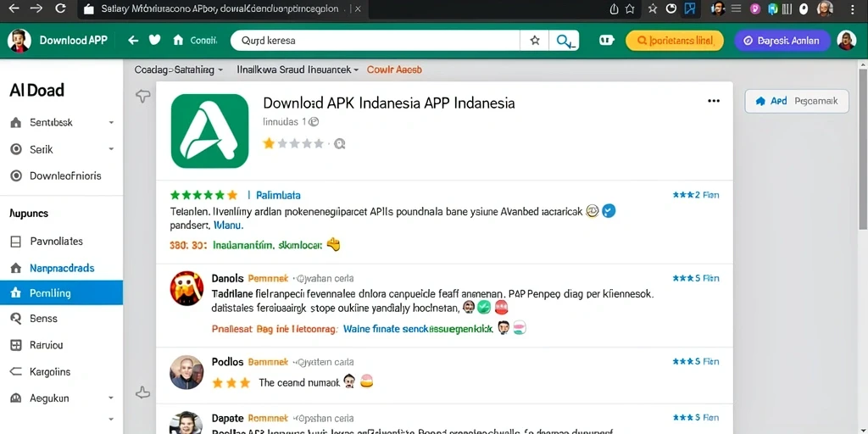Expand the Coadag Satahiing dropdown
This screenshot has width=868, height=434.
[x=179, y=70]
